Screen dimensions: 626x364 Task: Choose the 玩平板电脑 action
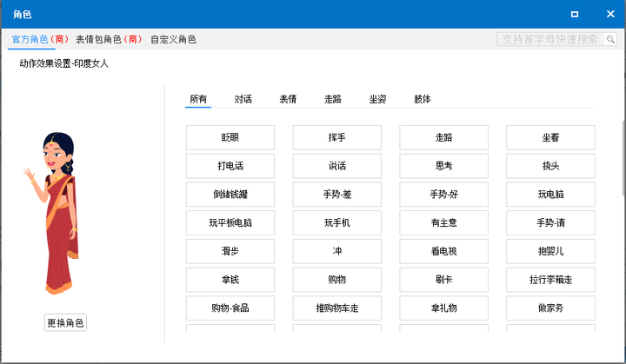(x=230, y=222)
